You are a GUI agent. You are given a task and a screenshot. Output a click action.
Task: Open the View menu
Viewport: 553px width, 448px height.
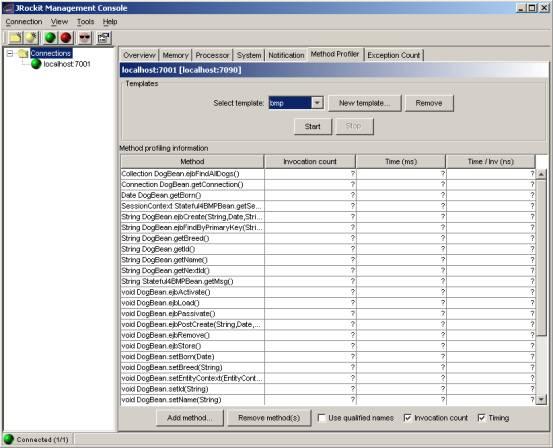59,22
